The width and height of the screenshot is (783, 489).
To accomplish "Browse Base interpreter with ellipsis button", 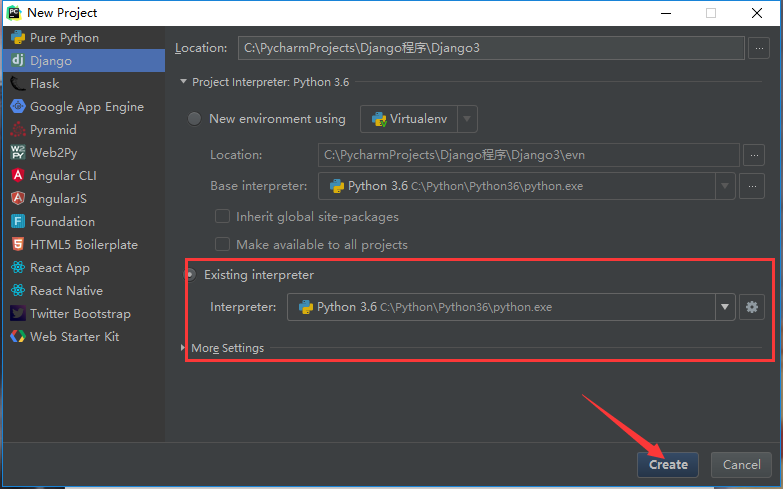I will click(x=752, y=186).
